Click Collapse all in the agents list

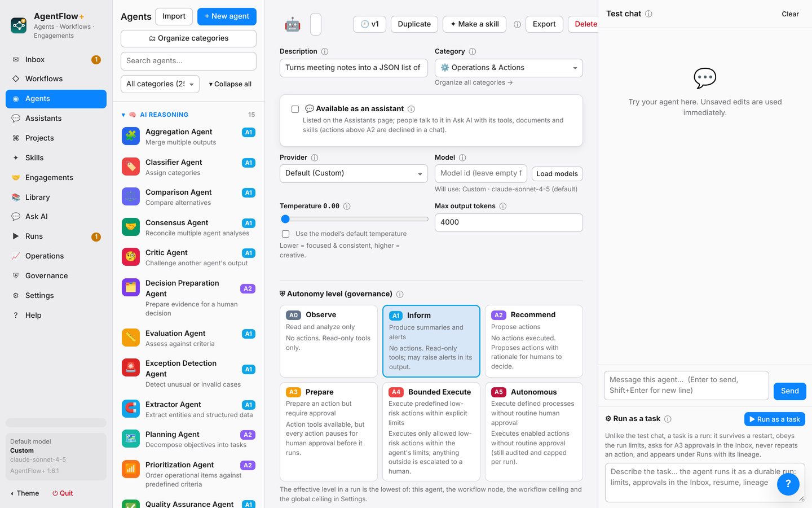pos(230,84)
